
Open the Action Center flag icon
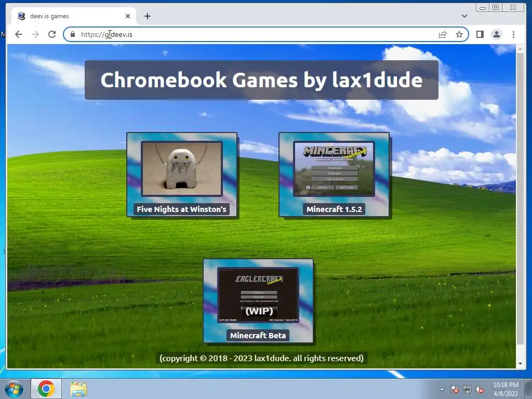coord(455,389)
